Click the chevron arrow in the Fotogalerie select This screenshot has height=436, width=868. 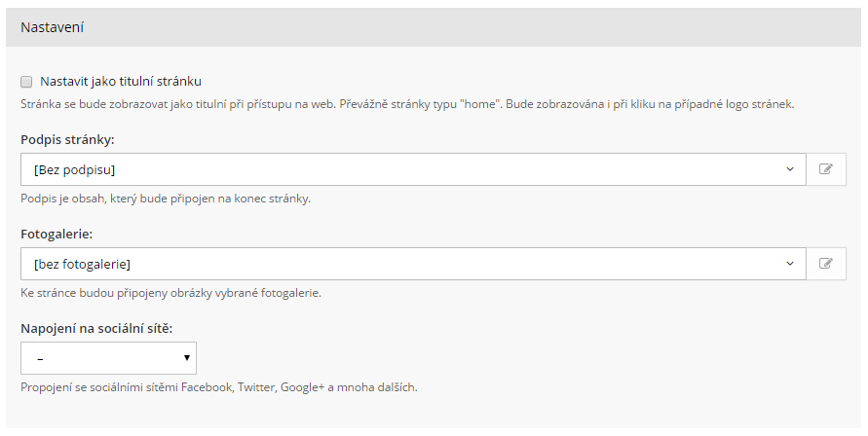click(x=790, y=264)
